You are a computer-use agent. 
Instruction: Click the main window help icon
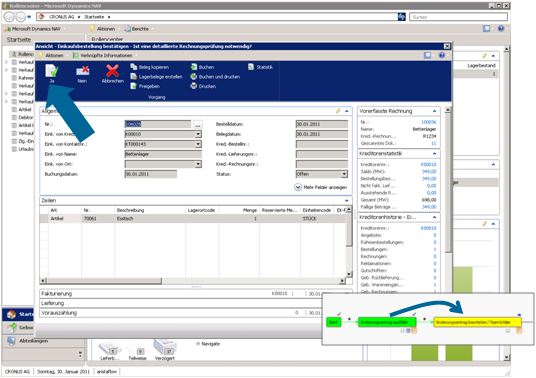point(501,29)
